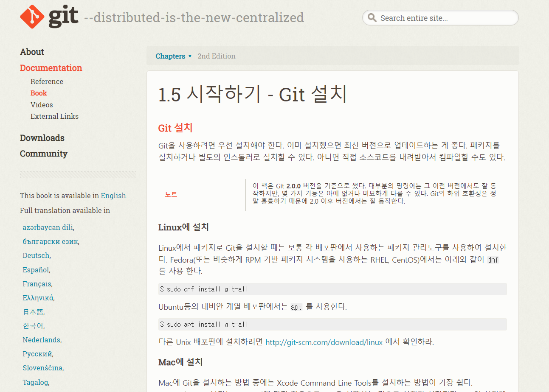Choose azərbaycan dili translation
549x392 pixels.
tap(48, 227)
